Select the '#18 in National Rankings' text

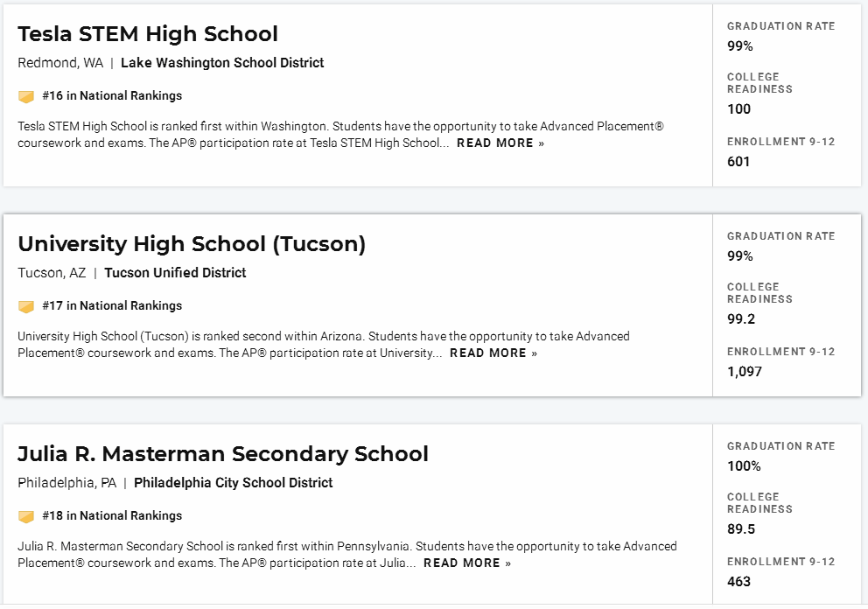pos(112,514)
